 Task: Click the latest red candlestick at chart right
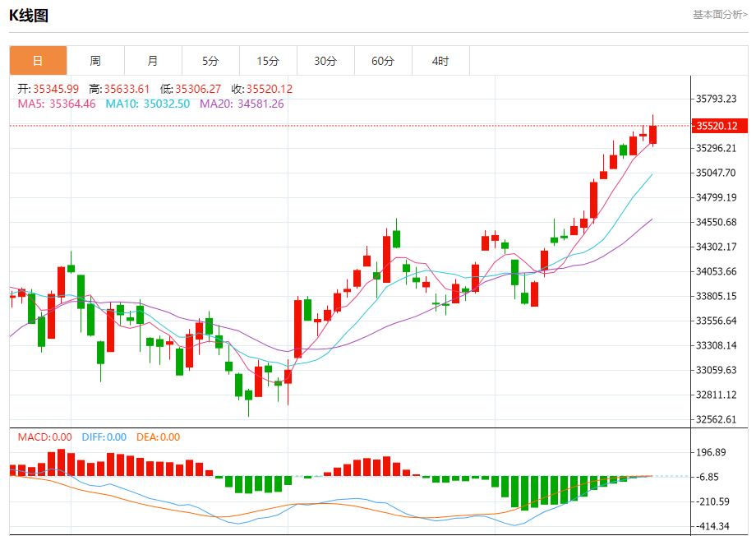pyautogui.click(x=652, y=134)
